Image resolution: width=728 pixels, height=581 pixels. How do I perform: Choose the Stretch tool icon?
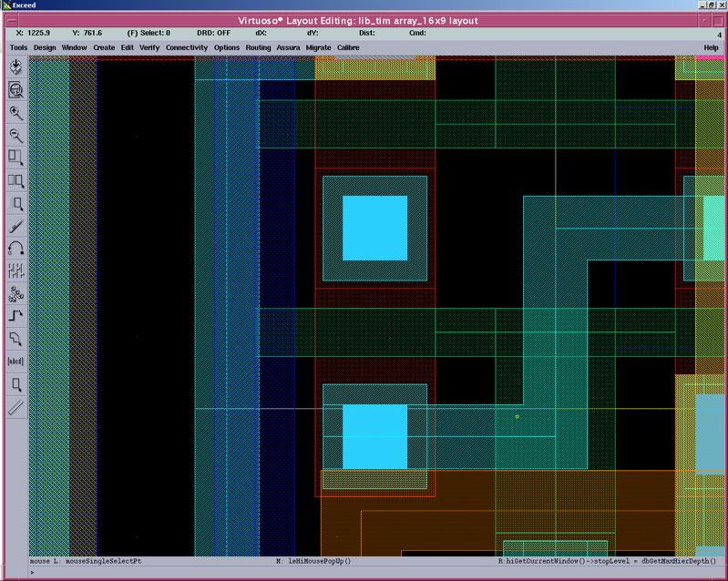(15, 158)
